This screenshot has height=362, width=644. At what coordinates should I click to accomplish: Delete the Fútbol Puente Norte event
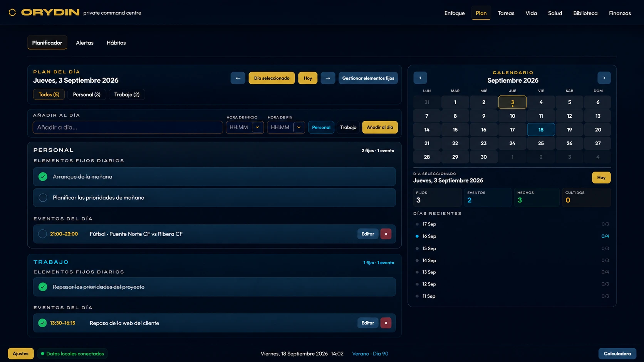(x=386, y=234)
